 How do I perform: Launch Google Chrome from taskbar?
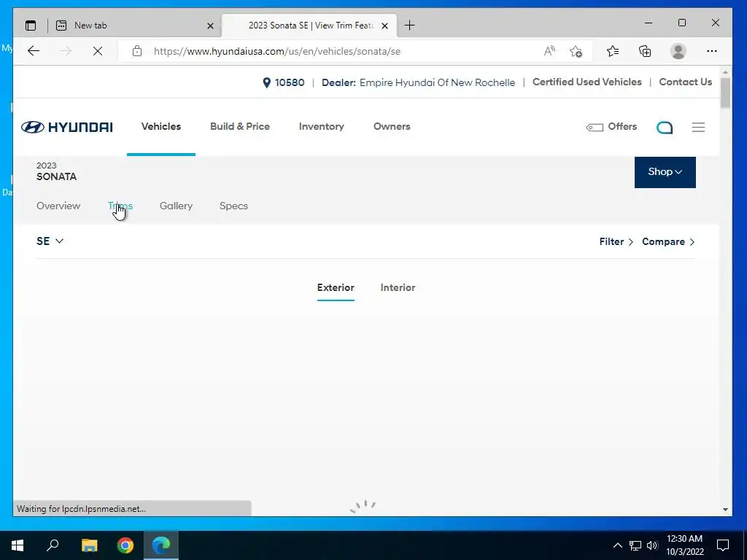(x=125, y=545)
